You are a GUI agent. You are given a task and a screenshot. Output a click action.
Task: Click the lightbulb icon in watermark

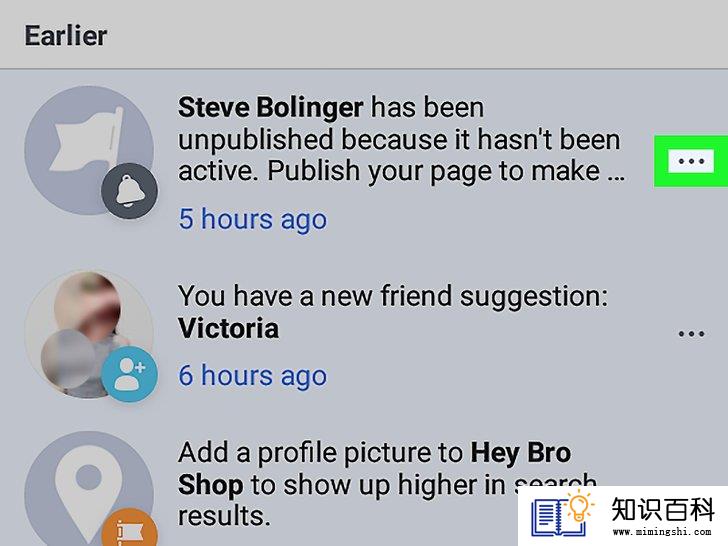tap(579, 507)
